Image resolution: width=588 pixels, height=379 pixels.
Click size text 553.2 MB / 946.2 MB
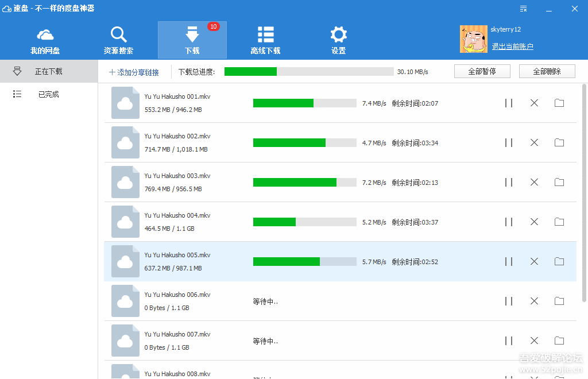[173, 110]
